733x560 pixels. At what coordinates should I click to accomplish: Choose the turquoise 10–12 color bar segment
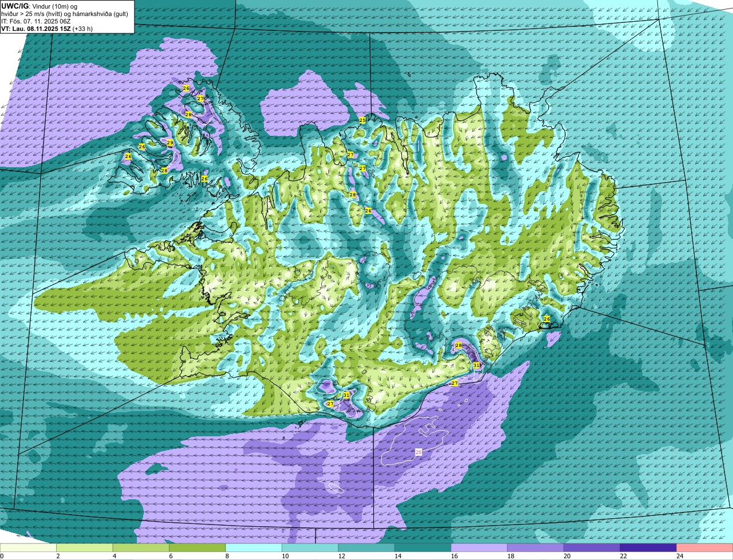(310, 548)
